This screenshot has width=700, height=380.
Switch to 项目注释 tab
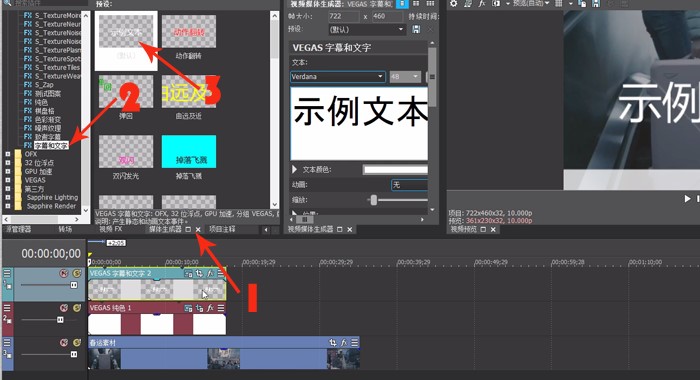pyautogui.click(x=222, y=229)
